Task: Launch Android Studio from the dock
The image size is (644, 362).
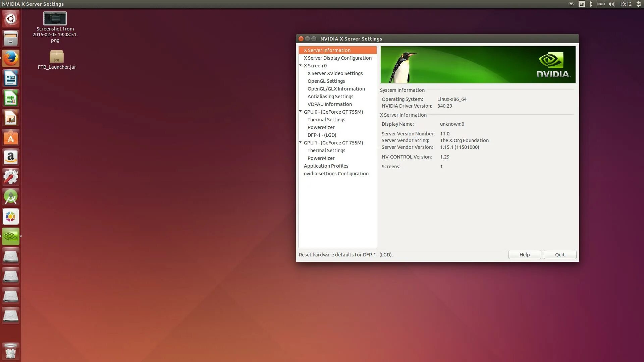Action: [11, 197]
